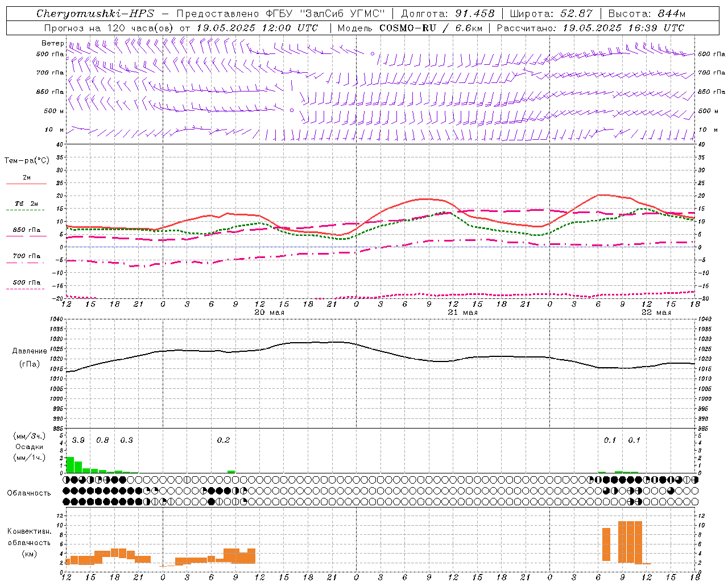Click the (мм/3ч.) precipitation unit label
Viewport: 728px width, 582px height.
click(30, 436)
